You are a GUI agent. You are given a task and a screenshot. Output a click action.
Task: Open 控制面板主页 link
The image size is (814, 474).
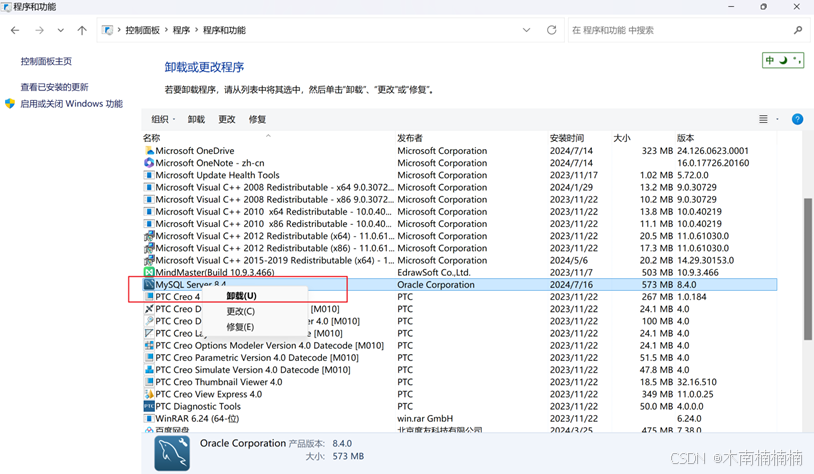46,61
